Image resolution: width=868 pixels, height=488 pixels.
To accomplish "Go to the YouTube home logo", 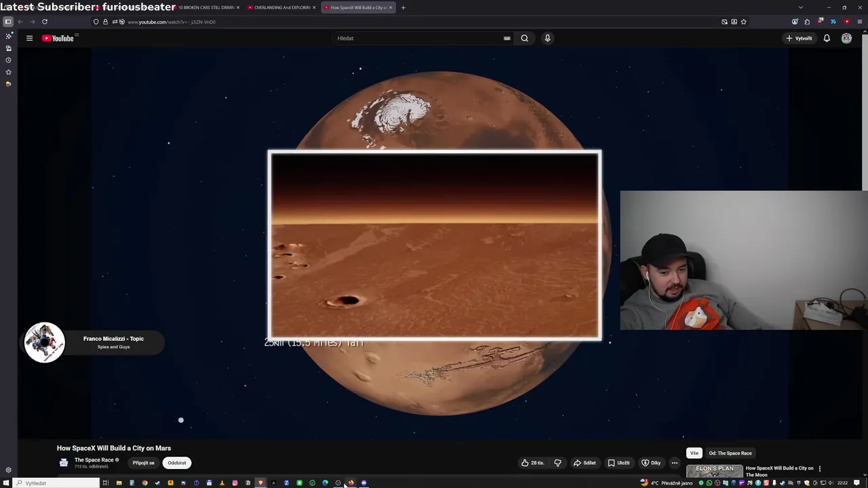I will [58, 38].
